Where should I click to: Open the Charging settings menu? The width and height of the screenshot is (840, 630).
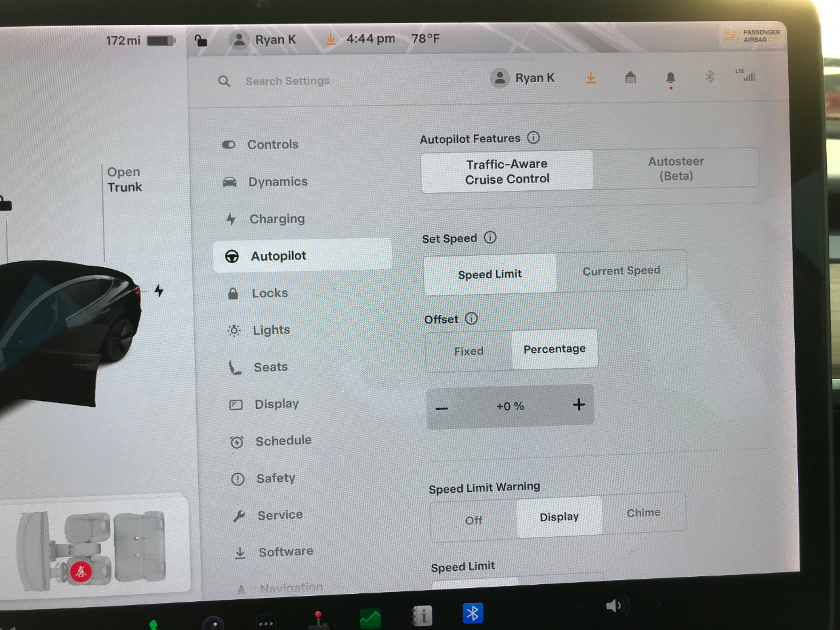[x=276, y=219]
